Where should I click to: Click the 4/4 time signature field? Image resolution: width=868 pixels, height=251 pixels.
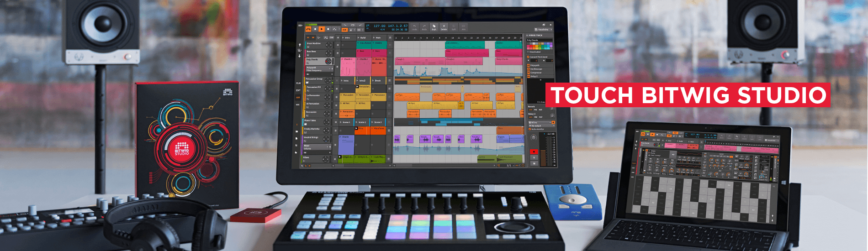click(x=382, y=30)
